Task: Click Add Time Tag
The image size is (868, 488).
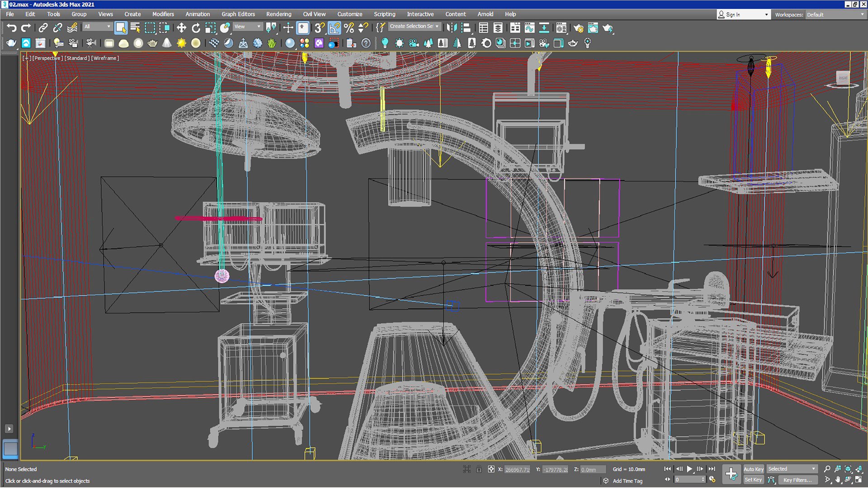Action: click(627, 481)
